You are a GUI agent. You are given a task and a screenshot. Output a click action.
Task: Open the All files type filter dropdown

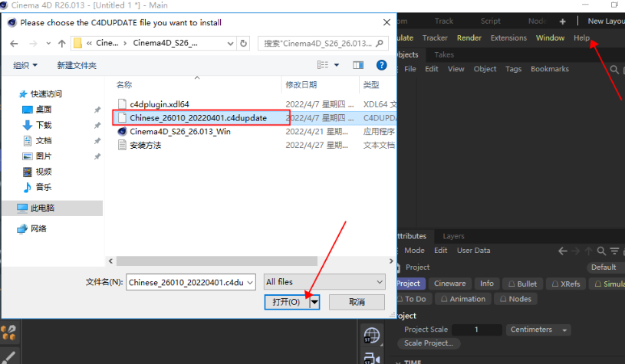click(x=324, y=282)
